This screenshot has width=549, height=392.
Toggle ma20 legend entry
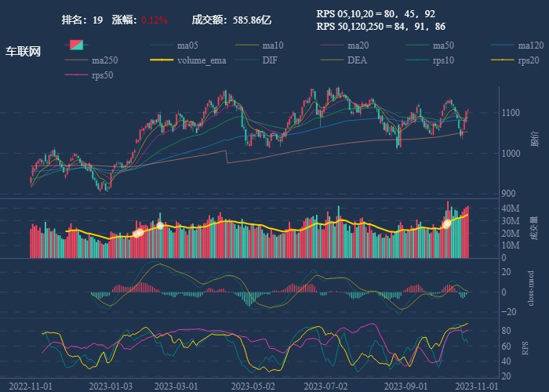point(348,45)
